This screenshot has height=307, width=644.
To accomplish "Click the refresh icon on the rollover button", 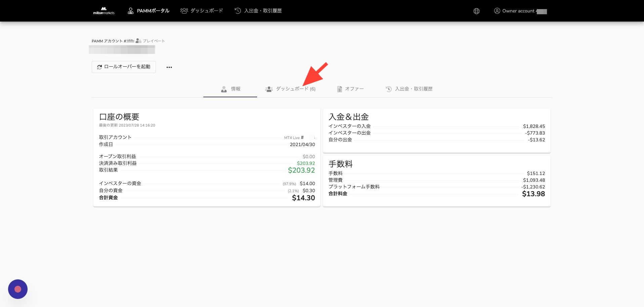I will 99,67.
